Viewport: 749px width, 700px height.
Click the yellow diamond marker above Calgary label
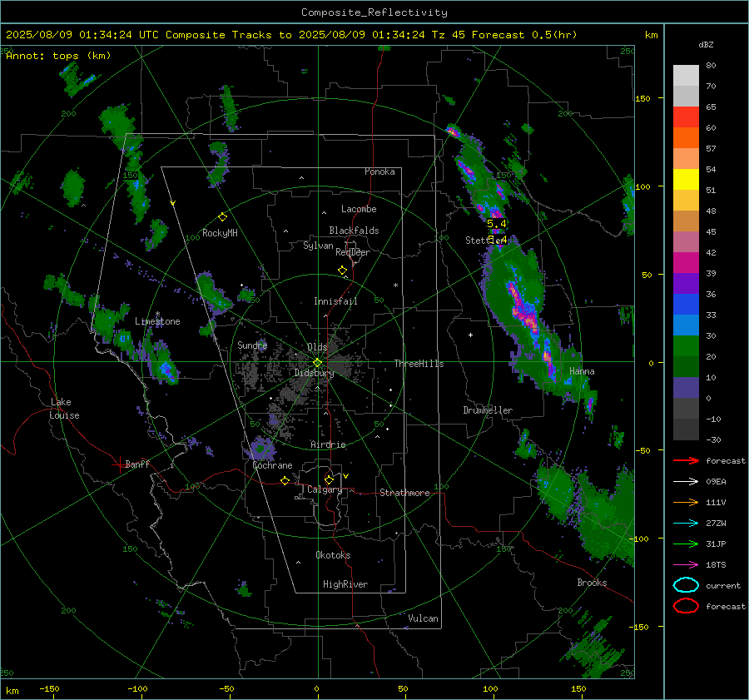click(329, 479)
